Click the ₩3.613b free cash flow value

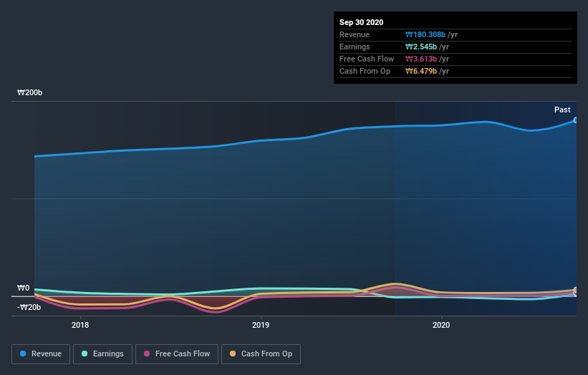[421, 59]
